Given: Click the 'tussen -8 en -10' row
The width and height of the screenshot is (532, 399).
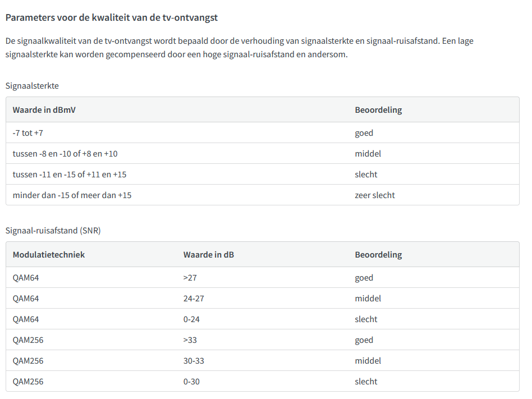Looking at the screenshot, I should (x=262, y=154).
